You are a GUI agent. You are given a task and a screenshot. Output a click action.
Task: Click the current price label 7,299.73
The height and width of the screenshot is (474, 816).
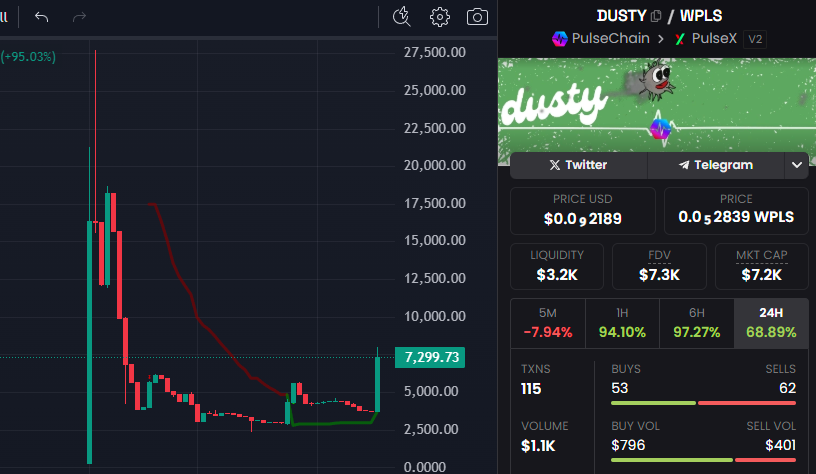point(430,357)
